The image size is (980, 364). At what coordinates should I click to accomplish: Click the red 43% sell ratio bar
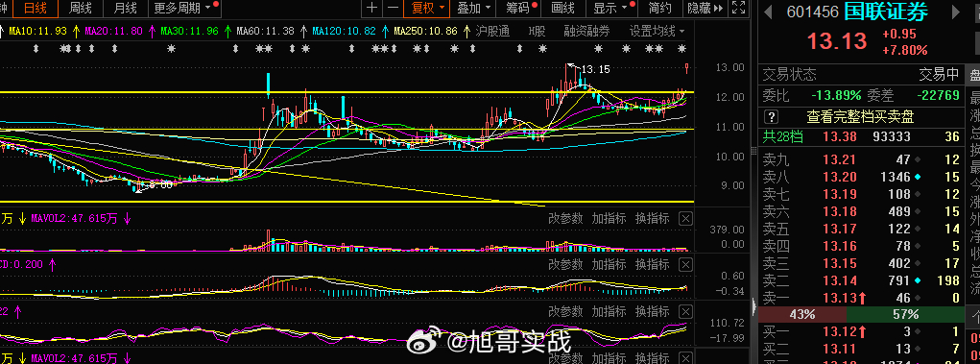pyautogui.click(x=801, y=315)
